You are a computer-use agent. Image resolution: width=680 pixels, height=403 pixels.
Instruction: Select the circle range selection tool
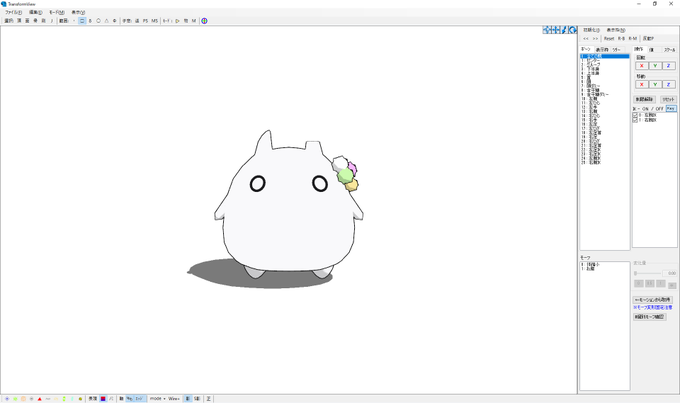(98, 21)
